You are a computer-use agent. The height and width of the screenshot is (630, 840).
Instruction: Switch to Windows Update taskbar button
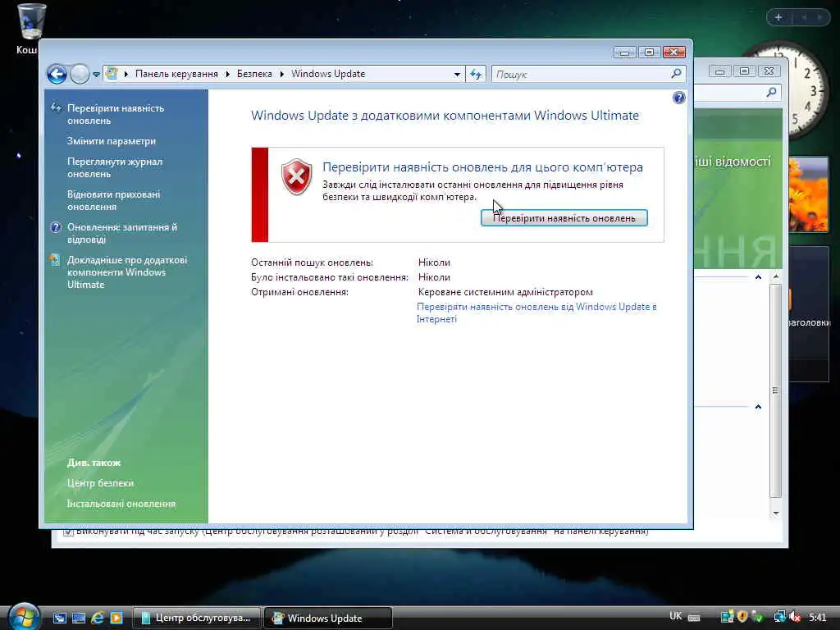328,619
